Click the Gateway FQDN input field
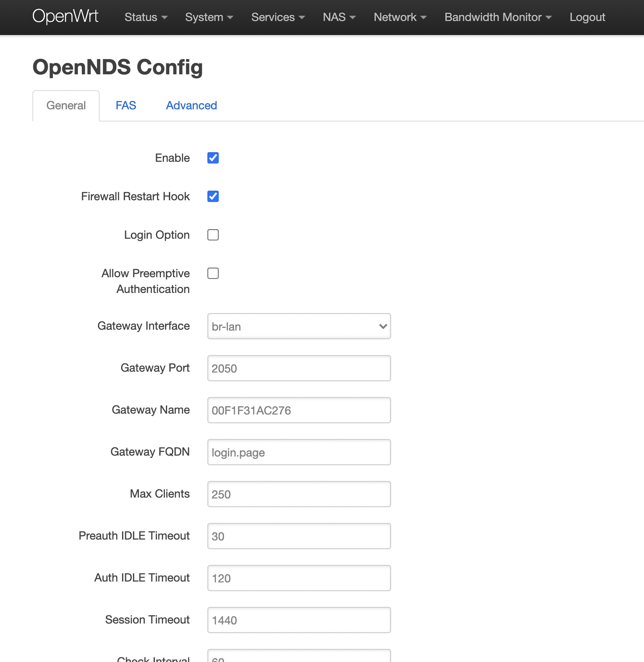This screenshot has width=644, height=662. coord(299,452)
